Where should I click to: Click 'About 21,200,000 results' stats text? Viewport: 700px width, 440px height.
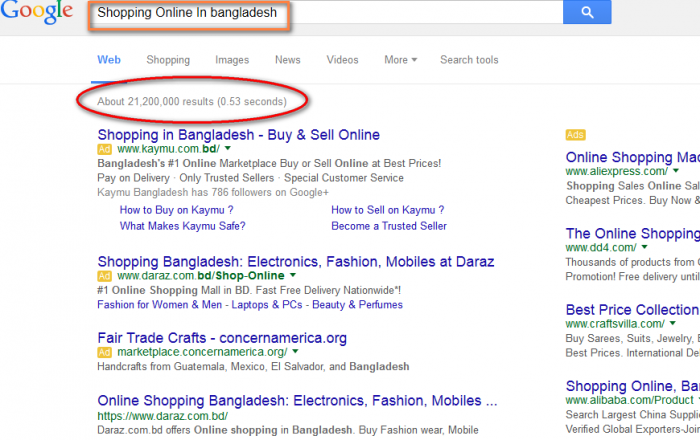pos(192,102)
